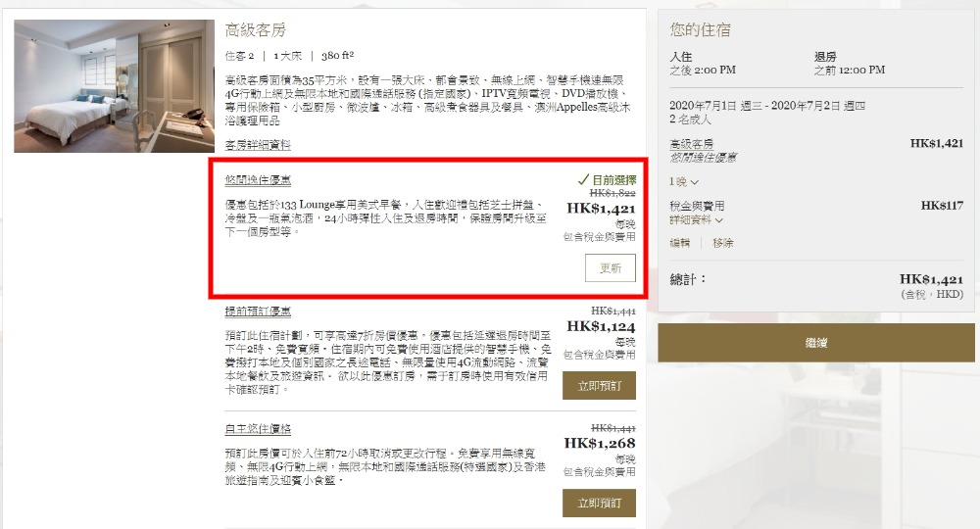
Task: Click the 目前選擇 checkmark icon
Action: [x=583, y=180]
